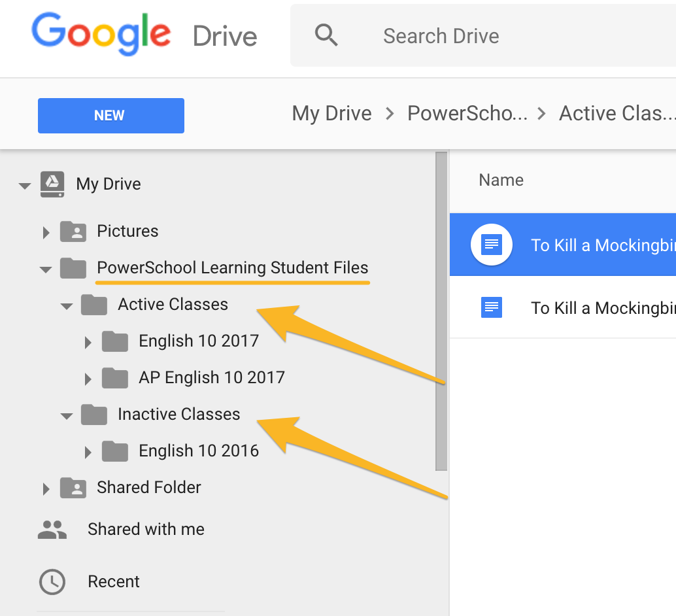Expand the English 10 2017 folder
The height and width of the screenshot is (616, 676).
[88, 341]
